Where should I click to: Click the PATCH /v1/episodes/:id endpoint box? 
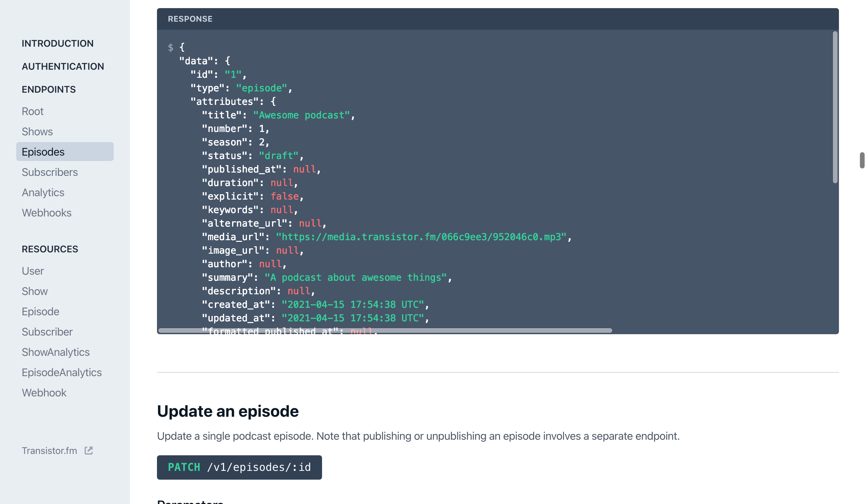coord(239,467)
